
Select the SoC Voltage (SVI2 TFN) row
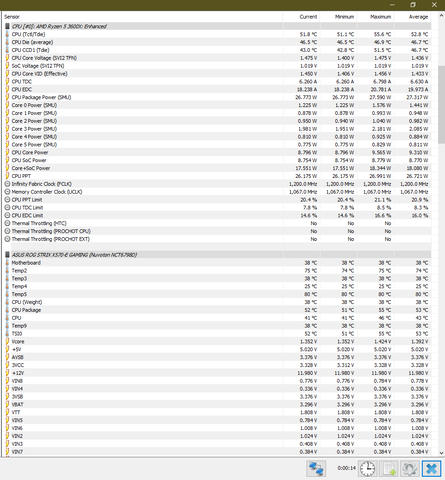coord(218,66)
